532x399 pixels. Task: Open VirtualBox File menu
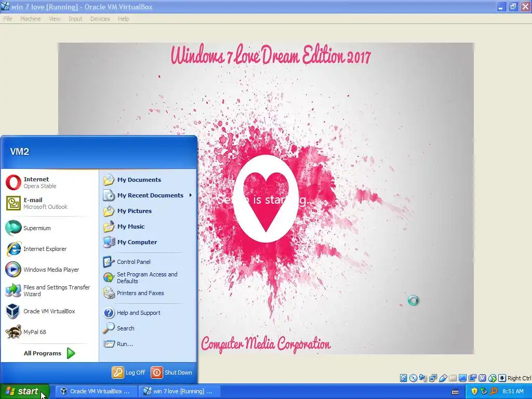click(8, 19)
